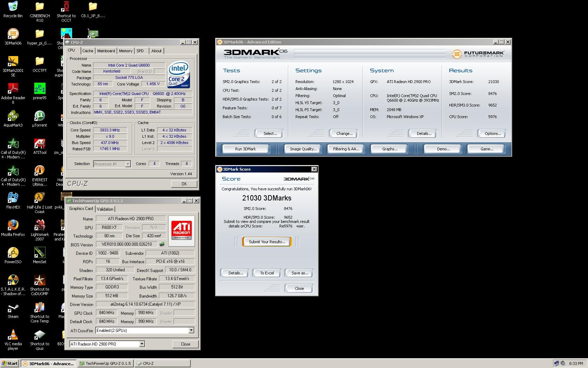Image resolution: width=588 pixels, height=368 pixels.
Task: Click the Demo button in 3DMark06
Action: click(443, 149)
